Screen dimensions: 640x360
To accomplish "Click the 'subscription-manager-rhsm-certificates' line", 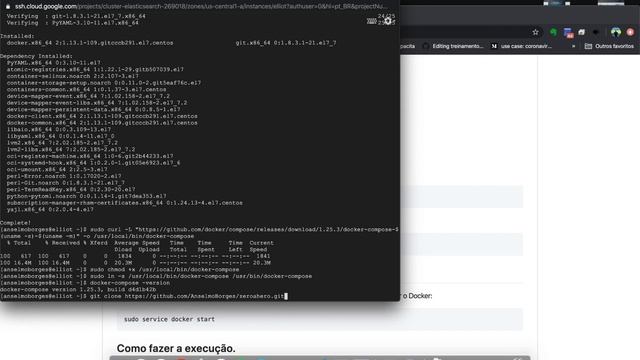I will click(124, 203).
